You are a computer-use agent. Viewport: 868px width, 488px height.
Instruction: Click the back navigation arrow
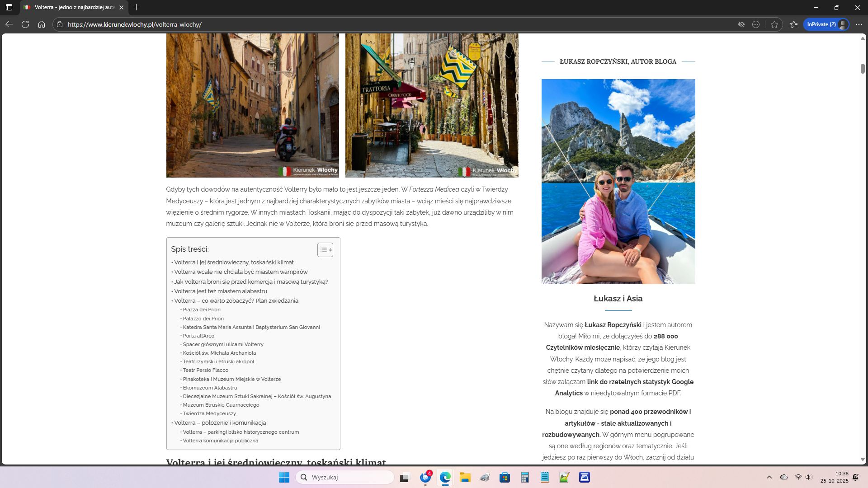click(9, 24)
